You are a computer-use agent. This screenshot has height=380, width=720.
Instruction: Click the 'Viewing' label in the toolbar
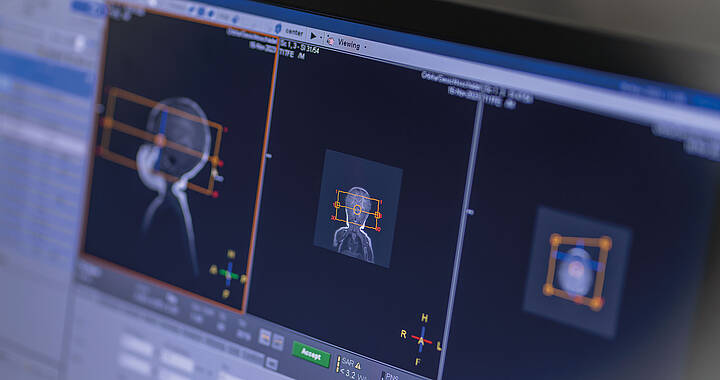[x=349, y=44]
